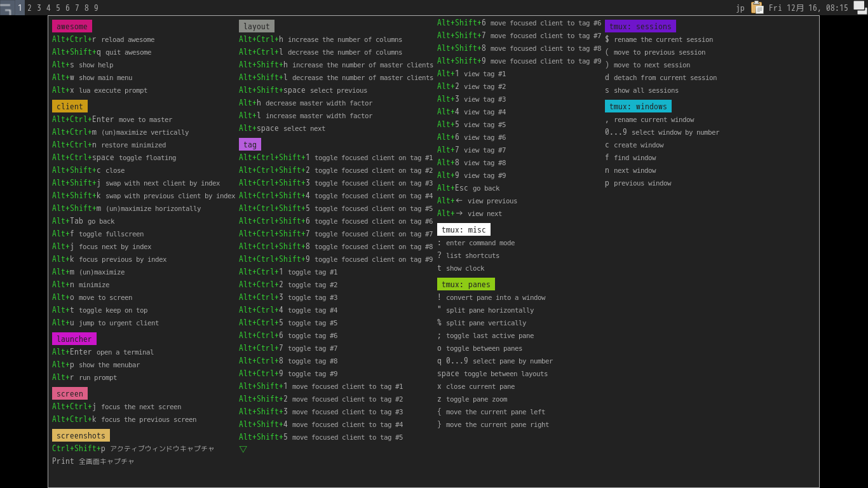Click the jp keyboard layout indicator

[740, 8]
